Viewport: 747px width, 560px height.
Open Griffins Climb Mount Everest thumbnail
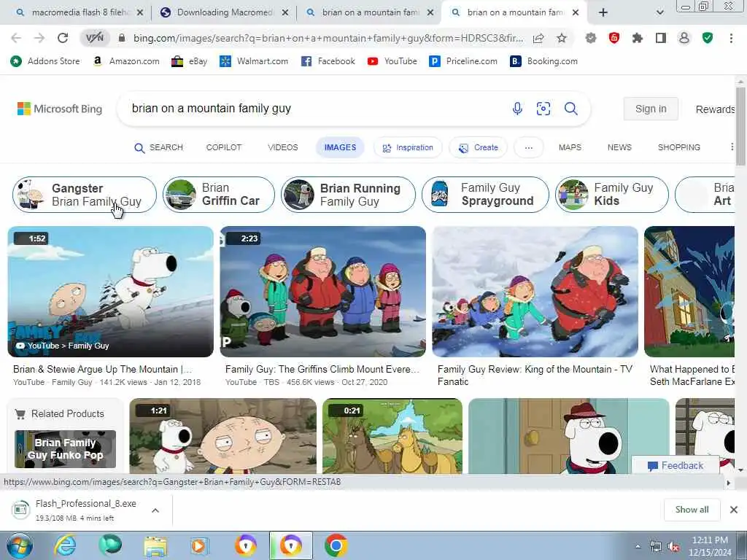[x=322, y=292]
